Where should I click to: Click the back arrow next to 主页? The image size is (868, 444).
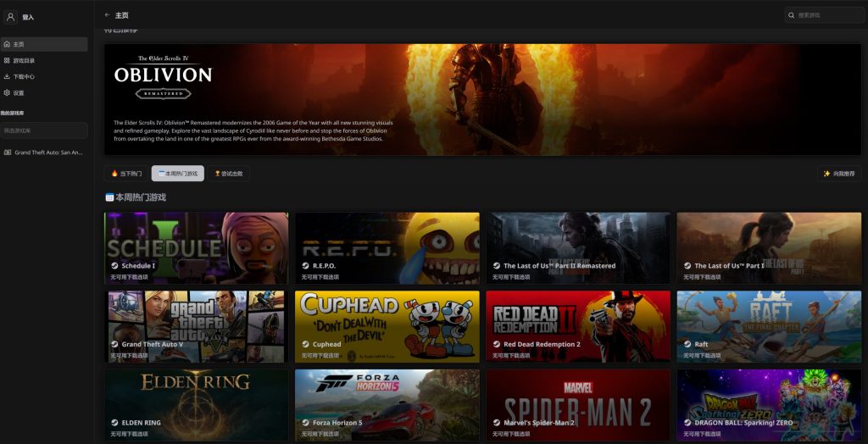[x=108, y=15]
